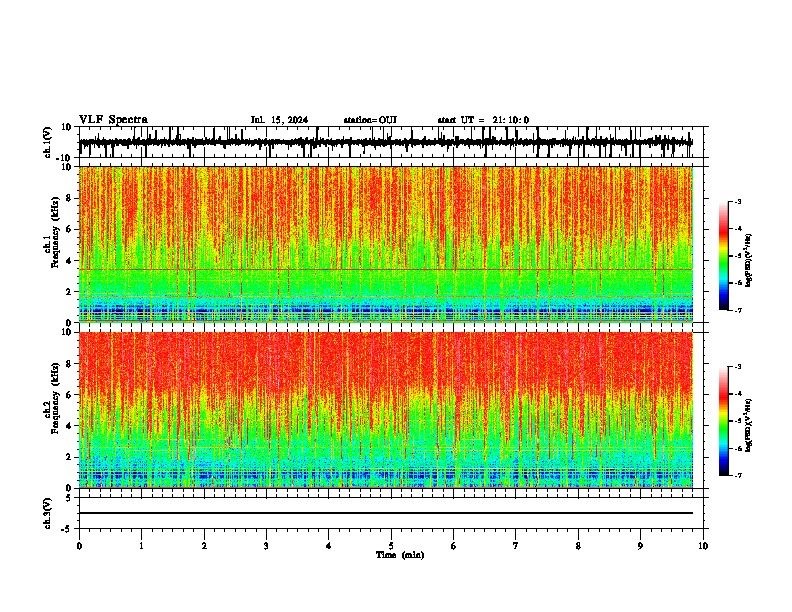
Task: Click the "5" tick of ch.3(V) axis
Action: 70,498
